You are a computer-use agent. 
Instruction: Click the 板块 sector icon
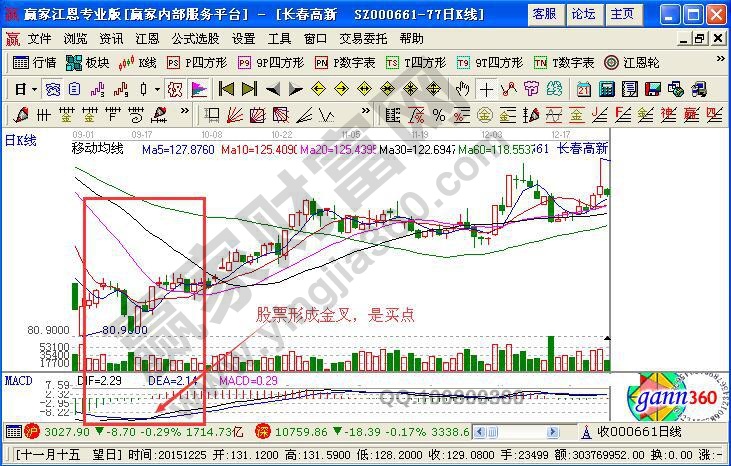click(x=88, y=62)
